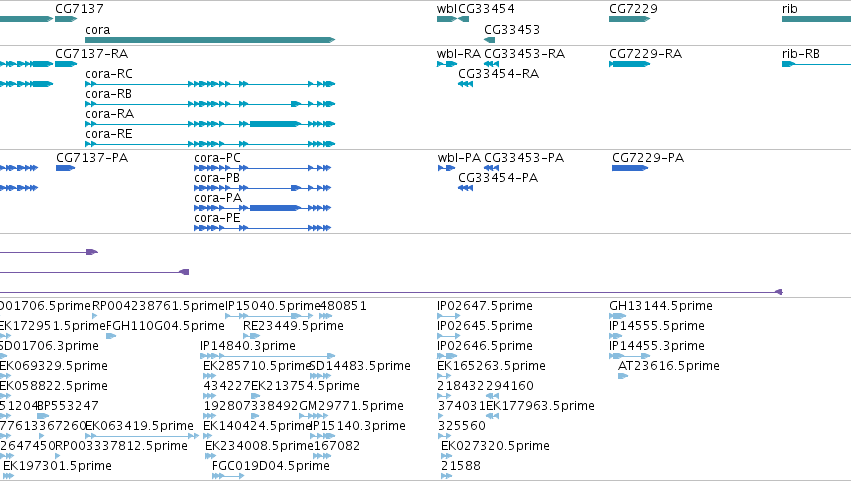Click the RE23449.5prime EST label
851x481 pixels.
[293, 326]
